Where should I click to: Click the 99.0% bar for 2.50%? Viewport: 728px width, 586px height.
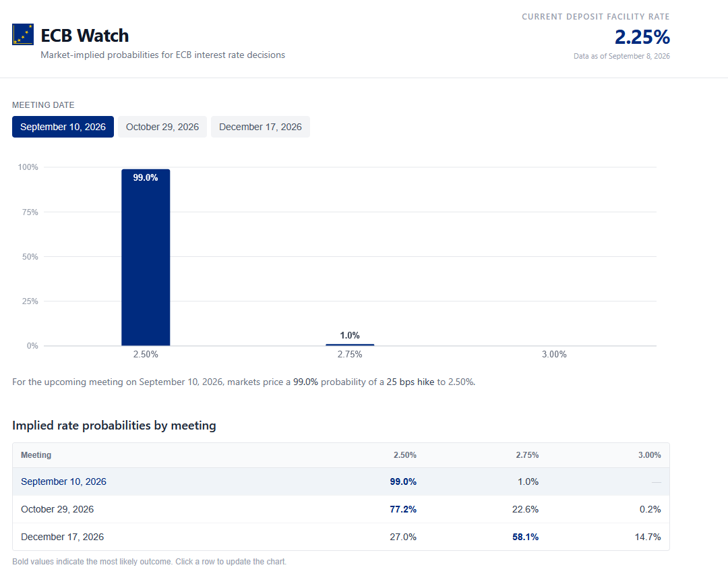point(146,257)
